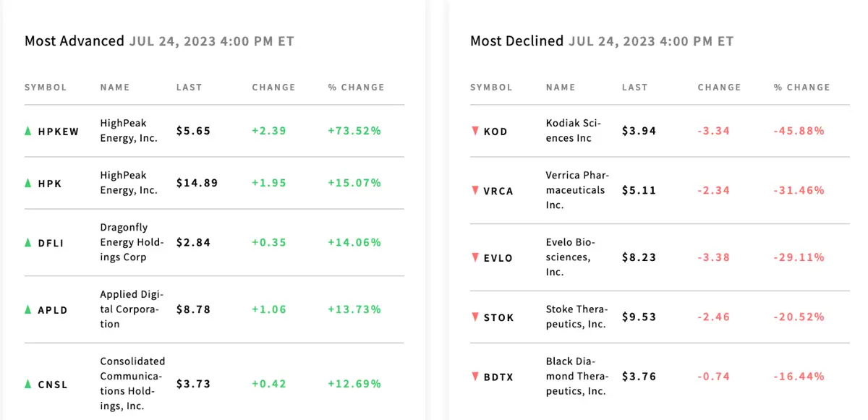Click the red down arrow beside BDTX

[x=475, y=376]
